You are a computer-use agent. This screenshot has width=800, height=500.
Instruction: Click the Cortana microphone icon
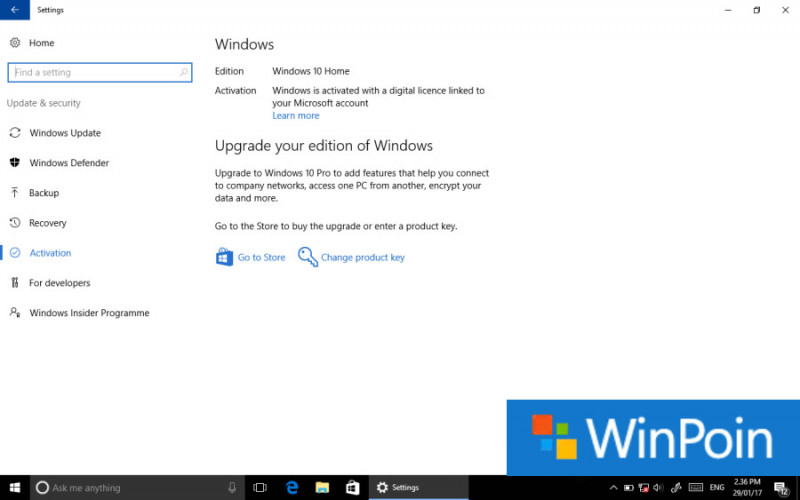[x=232, y=488]
